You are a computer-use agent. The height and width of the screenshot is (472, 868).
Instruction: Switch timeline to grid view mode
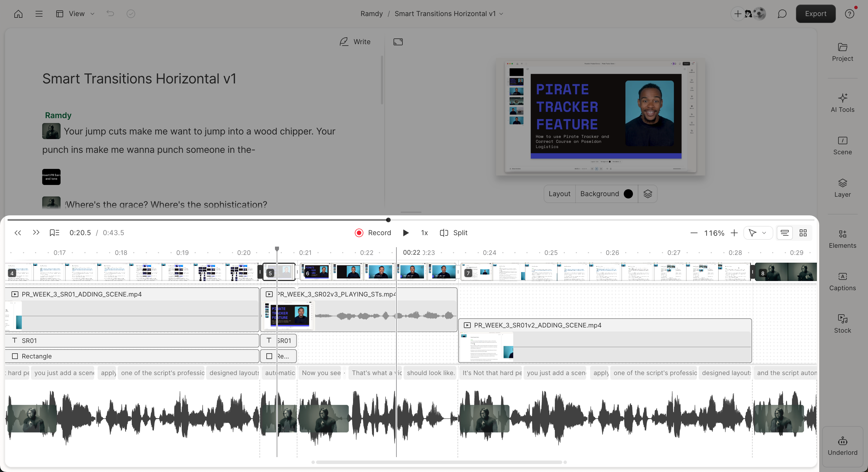point(803,233)
